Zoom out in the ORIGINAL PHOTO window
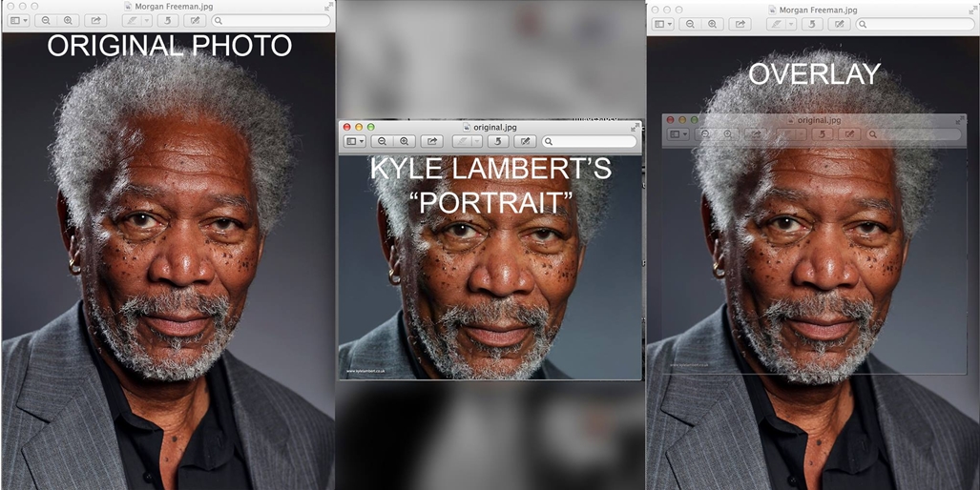980x490 pixels. coord(46,20)
